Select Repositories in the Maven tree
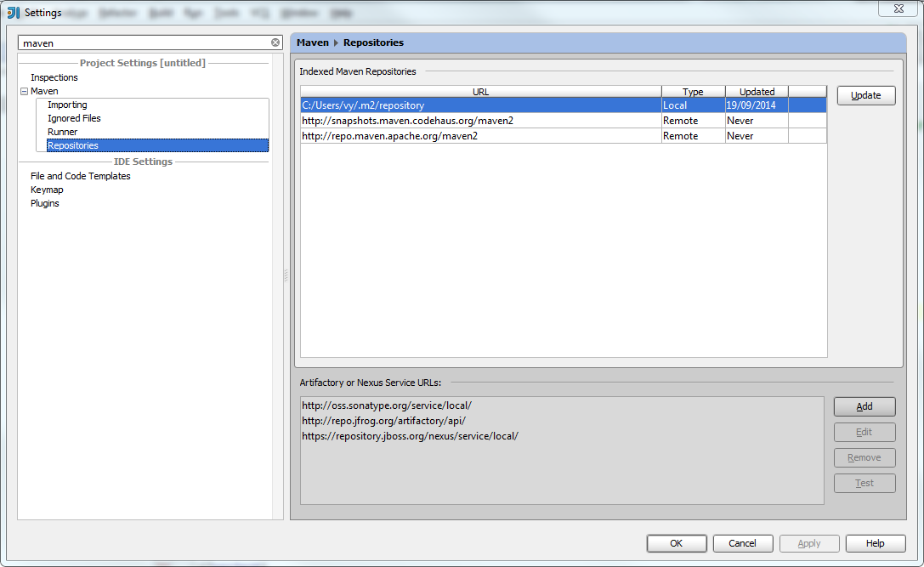924x567 pixels. (72, 145)
